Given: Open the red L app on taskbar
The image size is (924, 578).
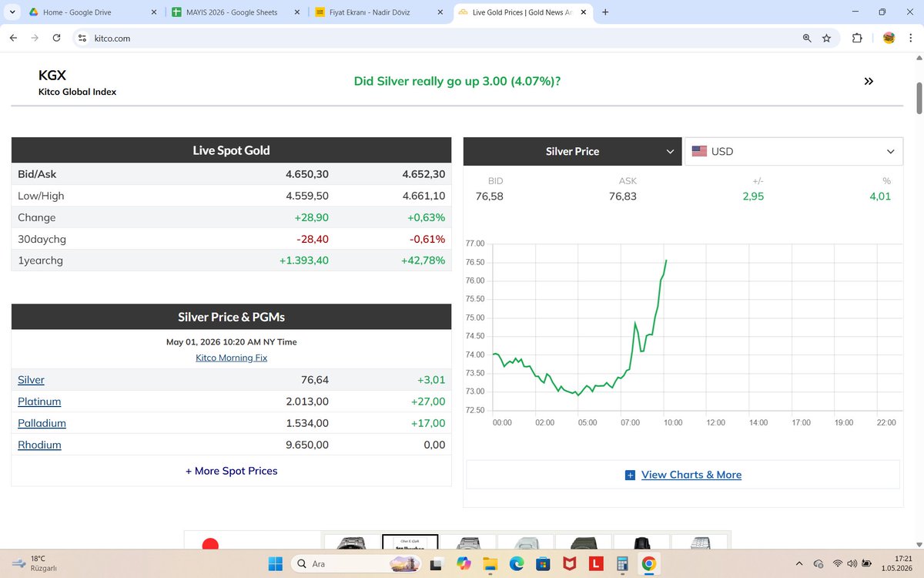Looking at the screenshot, I should (x=595, y=564).
